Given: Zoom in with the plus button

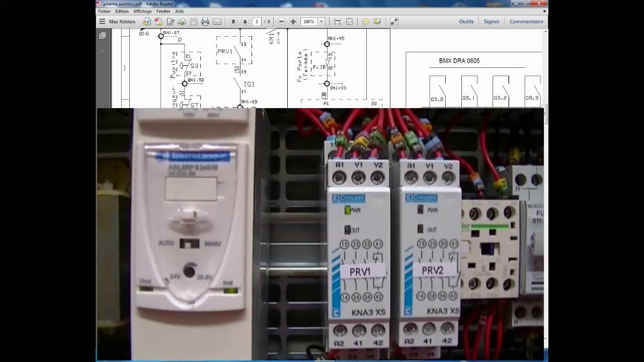Looking at the screenshot, I should pyautogui.click(x=293, y=22).
